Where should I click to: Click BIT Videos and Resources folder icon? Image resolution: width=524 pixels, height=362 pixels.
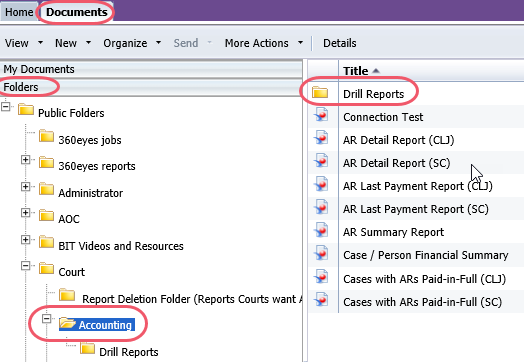46,242
